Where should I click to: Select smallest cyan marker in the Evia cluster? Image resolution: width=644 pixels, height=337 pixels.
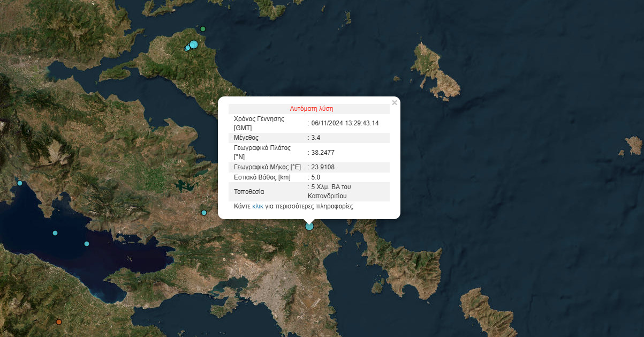pyautogui.click(x=187, y=48)
